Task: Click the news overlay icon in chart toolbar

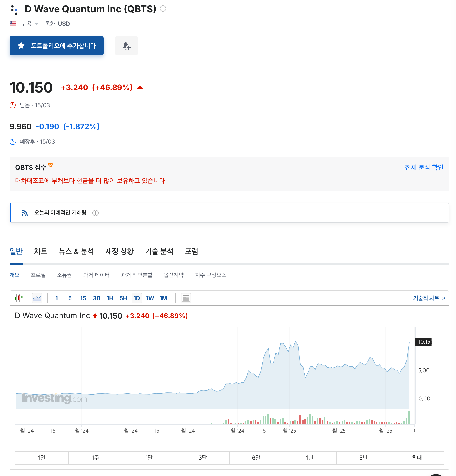Action: click(186, 298)
